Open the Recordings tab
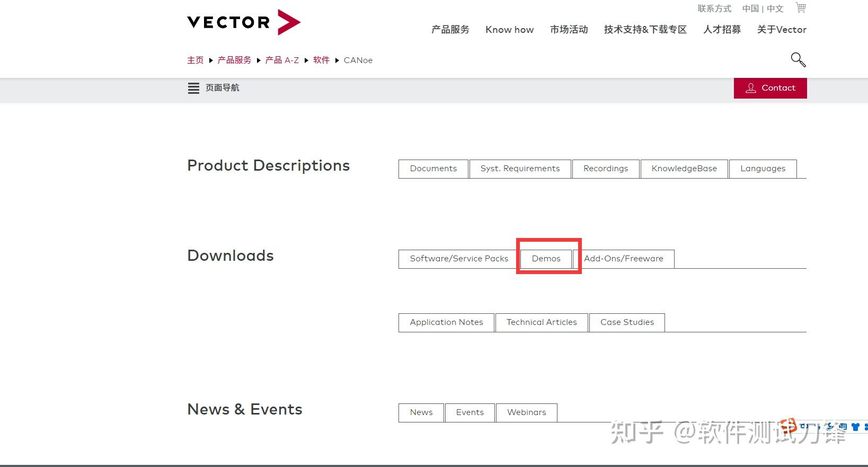Viewport: 868px width, 467px height. tap(606, 169)
